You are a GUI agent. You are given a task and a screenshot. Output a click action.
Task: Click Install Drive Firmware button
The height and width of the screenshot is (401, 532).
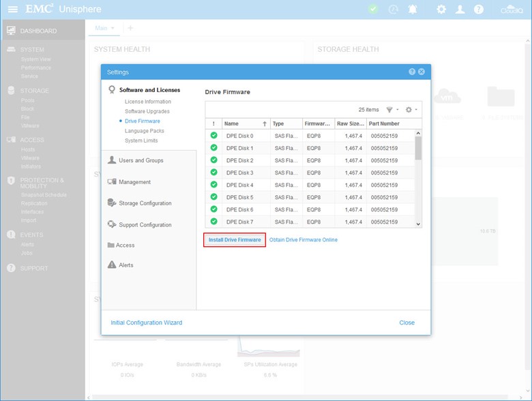(235, 239)
